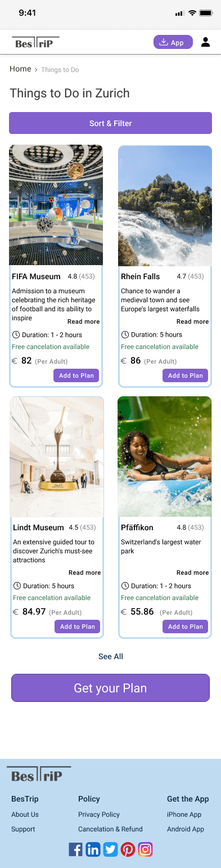Open the See All link

coord(111,656)
